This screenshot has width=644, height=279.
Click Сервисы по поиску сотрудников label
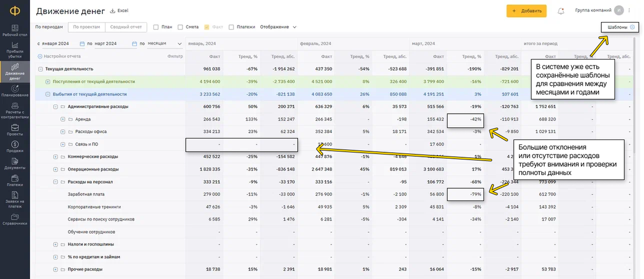click(101, 219)
